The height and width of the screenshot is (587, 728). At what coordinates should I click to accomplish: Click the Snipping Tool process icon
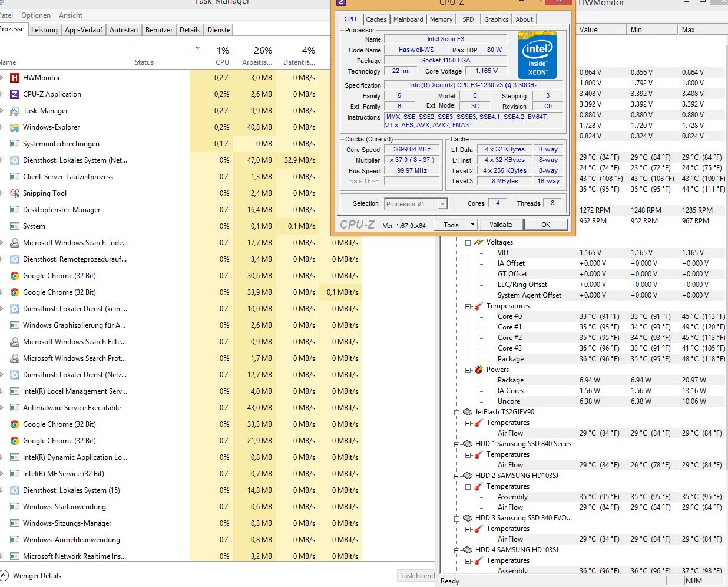[15, 193]
